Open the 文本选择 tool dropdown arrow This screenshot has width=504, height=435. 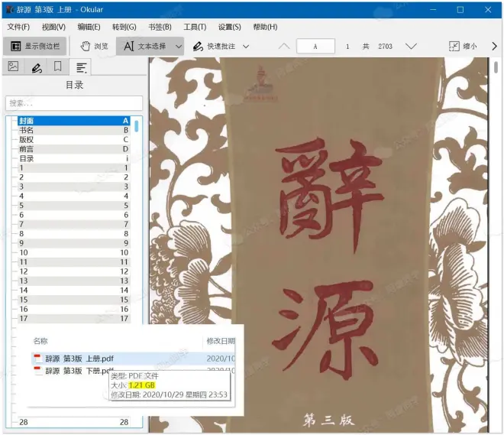point(179,47)
